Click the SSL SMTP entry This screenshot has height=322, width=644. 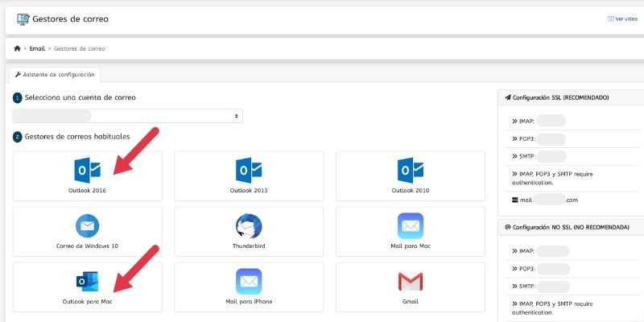point(539,156)
